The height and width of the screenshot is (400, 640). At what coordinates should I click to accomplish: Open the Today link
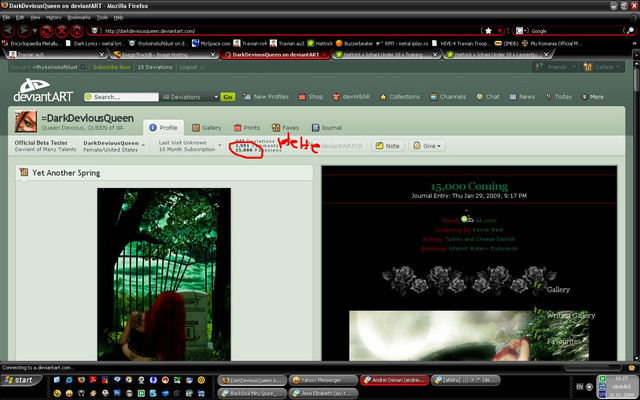point(558,97)
